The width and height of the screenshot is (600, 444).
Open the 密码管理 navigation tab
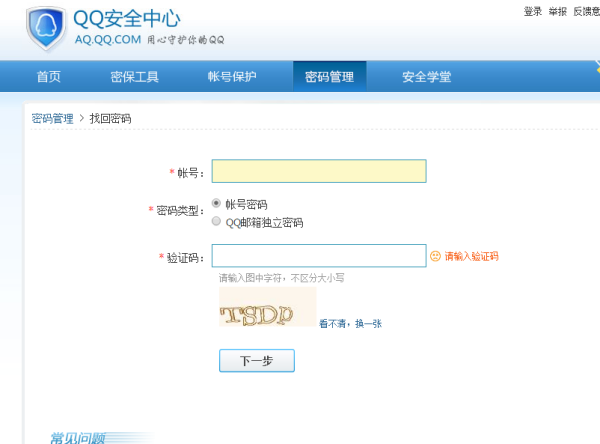coord(329,77)
